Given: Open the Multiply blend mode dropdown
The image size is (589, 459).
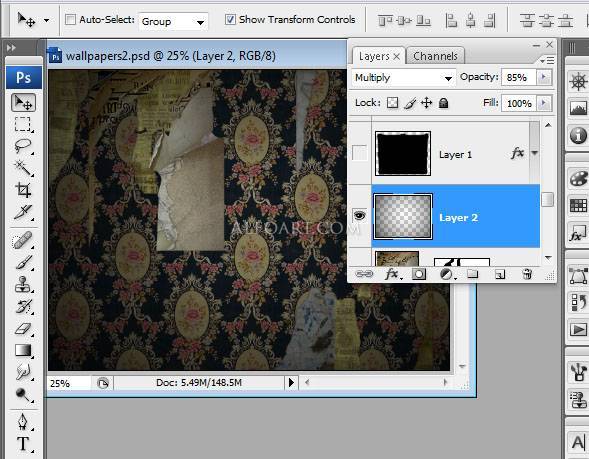Looking at the screenshot, I should 403,78.
